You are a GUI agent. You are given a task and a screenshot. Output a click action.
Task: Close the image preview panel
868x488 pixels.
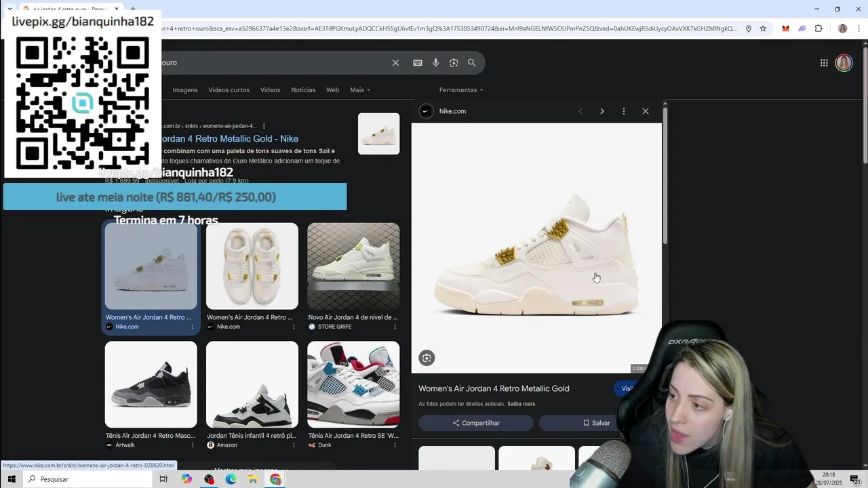click(x=646, y=111)
